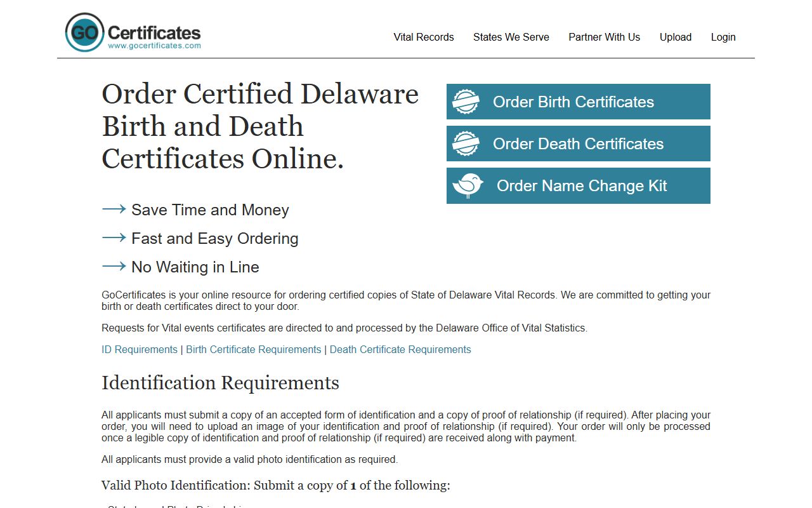The image size is (812, 508).
Task: Click the Save Time and Money text
Action: pyautogui.click(x=210, y=210)
